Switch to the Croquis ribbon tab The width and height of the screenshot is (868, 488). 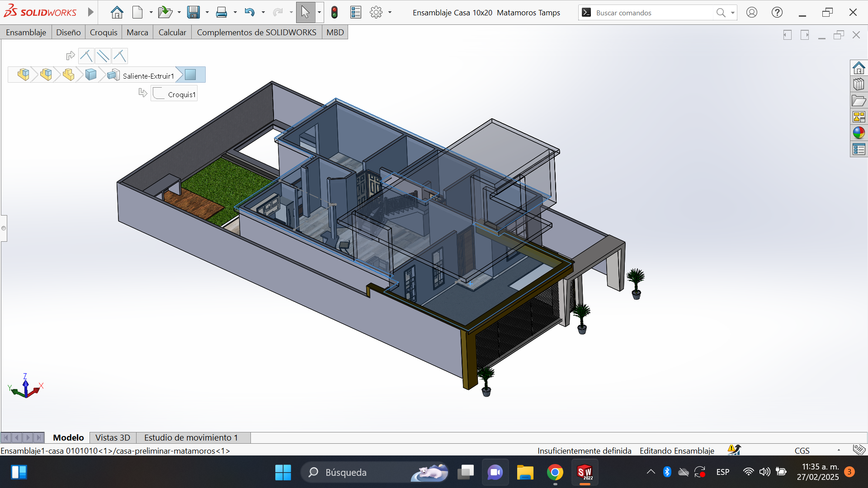tap(104, 32)
